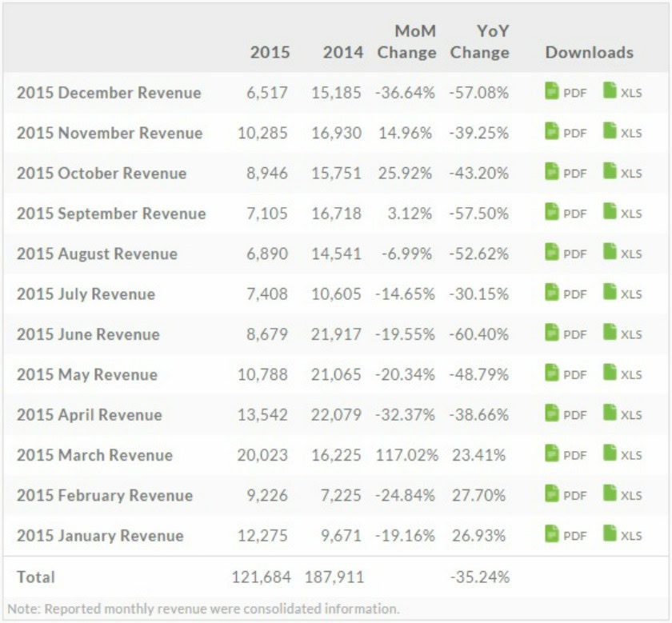The width and height of the screenshot is (672, 623).
Task: Open the 2015 March Revenue entry
Action: coord(94,455)
